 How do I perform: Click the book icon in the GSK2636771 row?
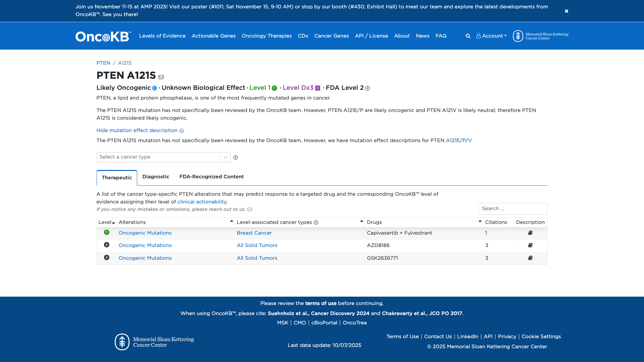[x=530, y=258]
